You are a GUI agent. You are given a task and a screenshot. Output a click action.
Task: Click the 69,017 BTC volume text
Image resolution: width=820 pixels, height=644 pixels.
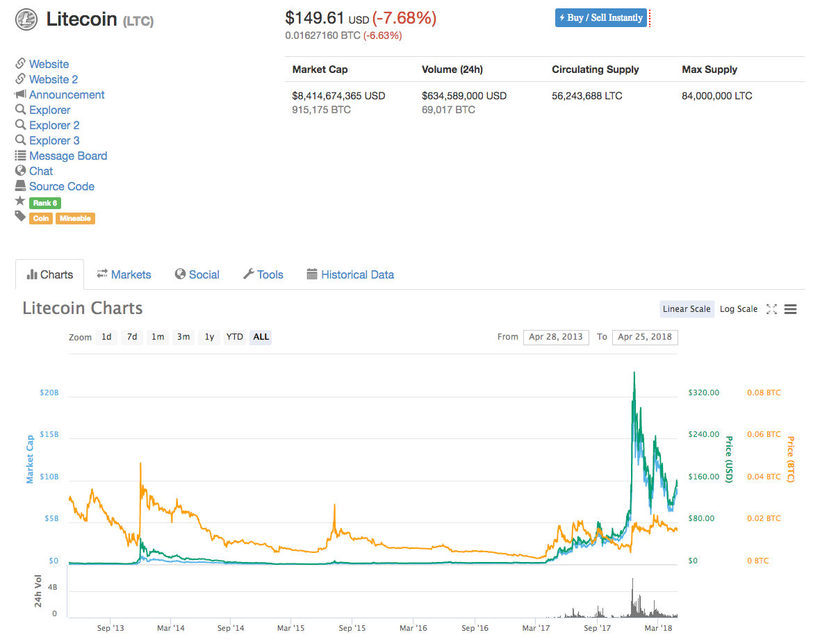pos(449,110)
